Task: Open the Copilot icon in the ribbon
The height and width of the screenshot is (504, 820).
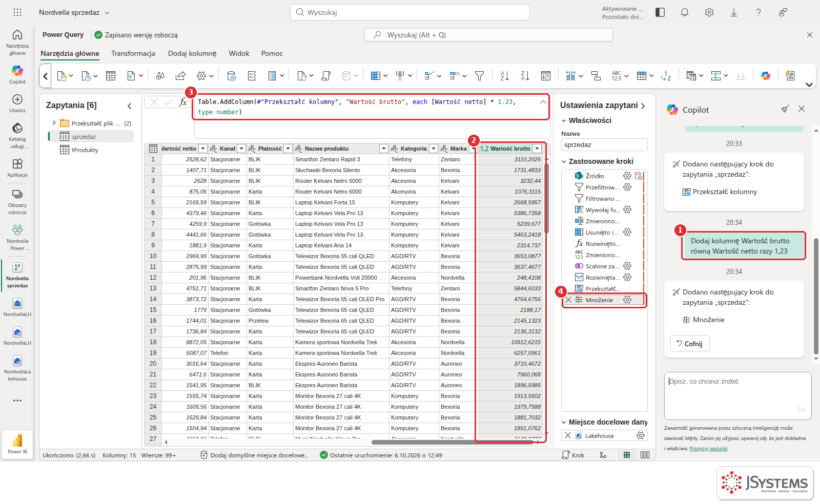Action: click(765, 76)
